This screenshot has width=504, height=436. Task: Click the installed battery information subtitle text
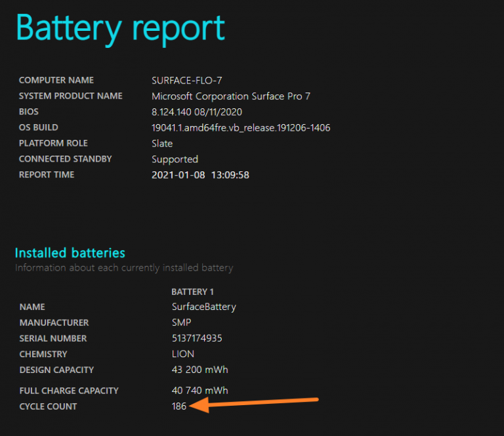[x=123, y=268]
